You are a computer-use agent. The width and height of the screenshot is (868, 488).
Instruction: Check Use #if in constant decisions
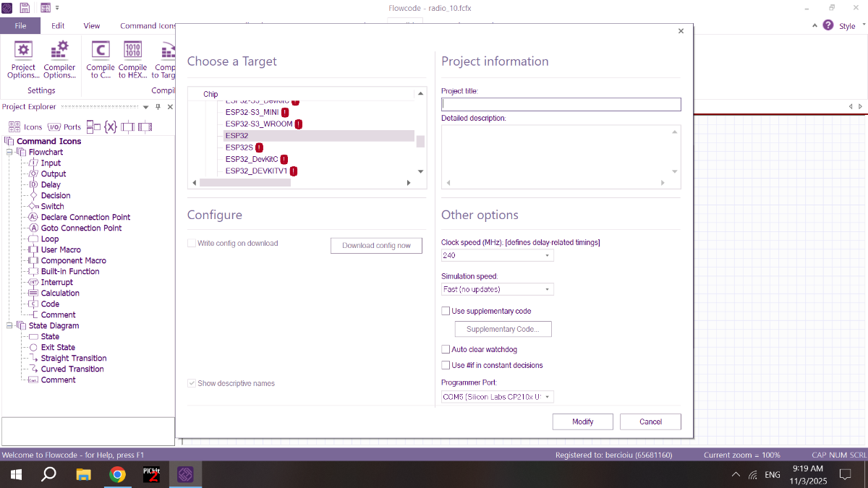(446, 365)
